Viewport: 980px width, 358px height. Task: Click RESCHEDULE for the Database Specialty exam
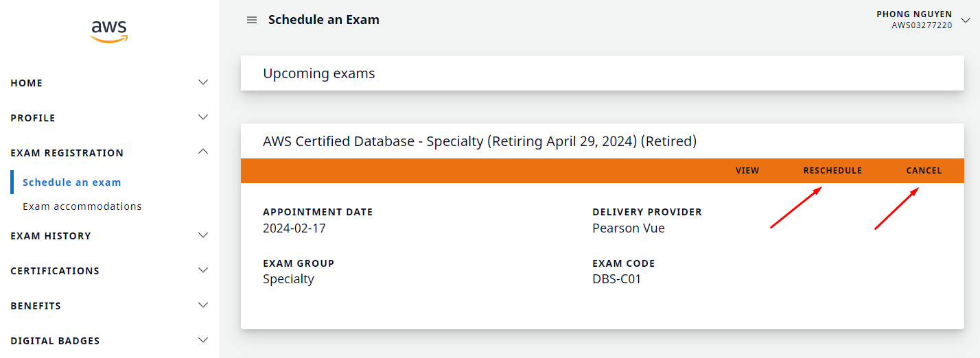point(832,171)
